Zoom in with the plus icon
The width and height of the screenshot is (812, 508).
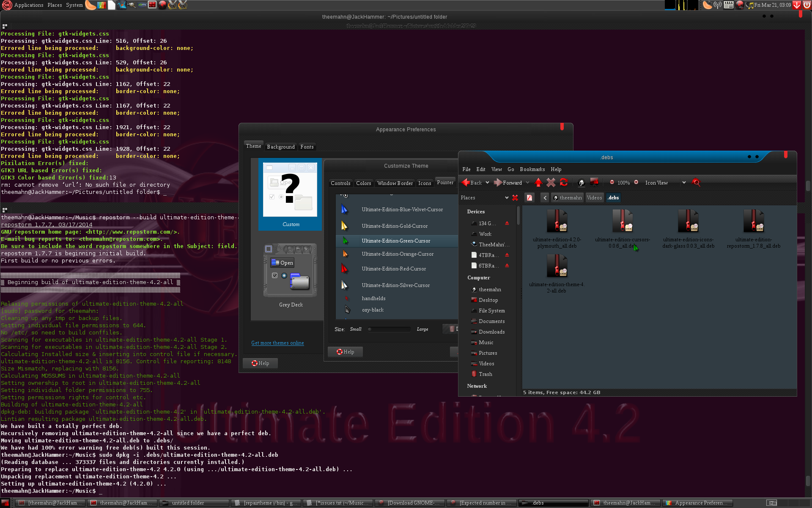(x=636, y=182)
